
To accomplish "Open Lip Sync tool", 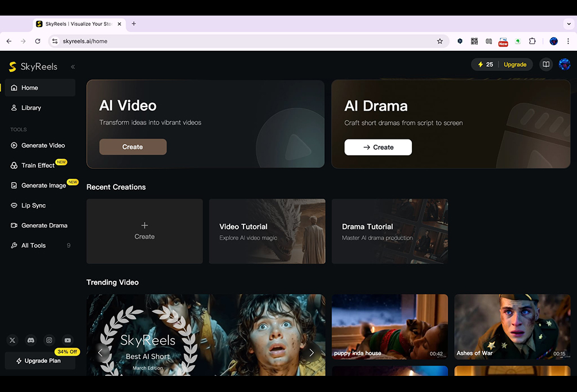I will [33, 205].
